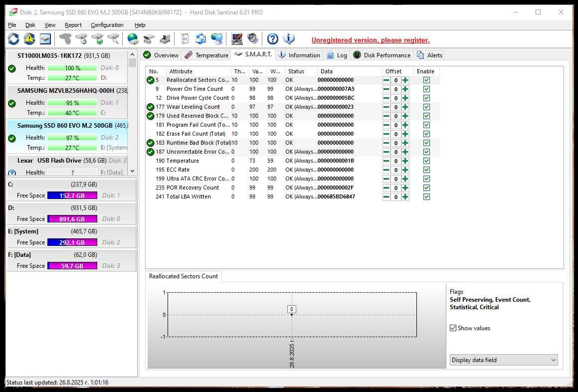Viewport: 578px width, 392px height.
Task: Toggle Enable checkbox for Erase Fail Count
Action: (x=426, y=134)
